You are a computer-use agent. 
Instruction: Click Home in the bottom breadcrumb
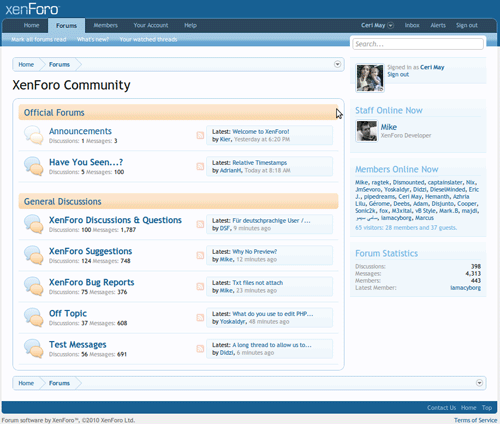(26, 383)
